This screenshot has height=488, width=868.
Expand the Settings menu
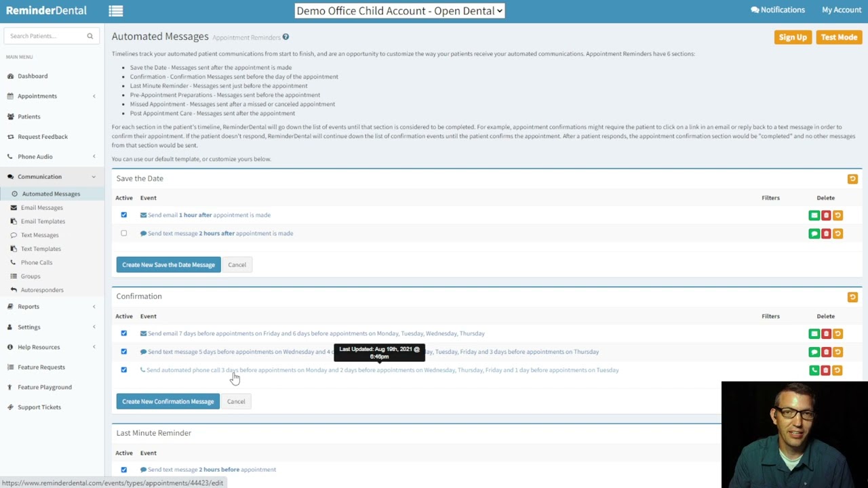52,327
